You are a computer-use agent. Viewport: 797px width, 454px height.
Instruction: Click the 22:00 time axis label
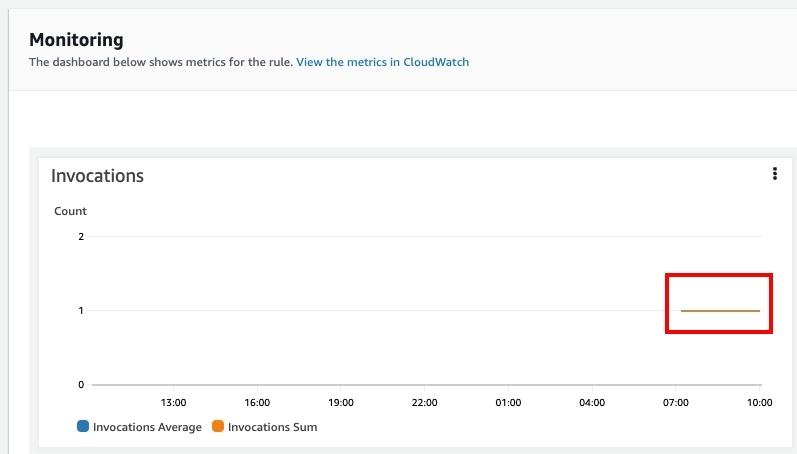pos(424,403)
